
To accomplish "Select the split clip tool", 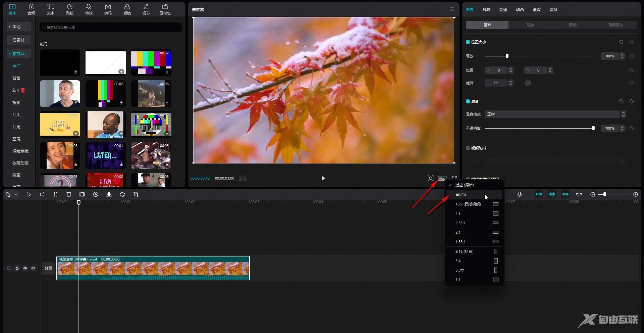I will 55,194.
